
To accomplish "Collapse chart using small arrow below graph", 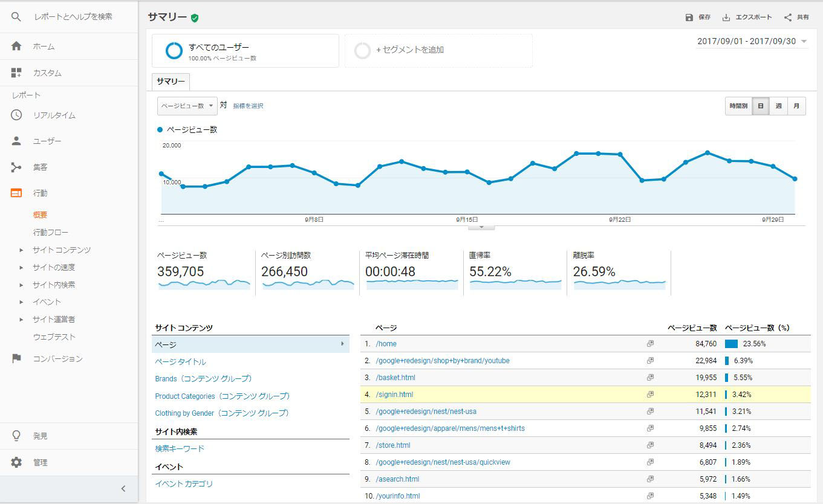I will (x=481, y=227).
